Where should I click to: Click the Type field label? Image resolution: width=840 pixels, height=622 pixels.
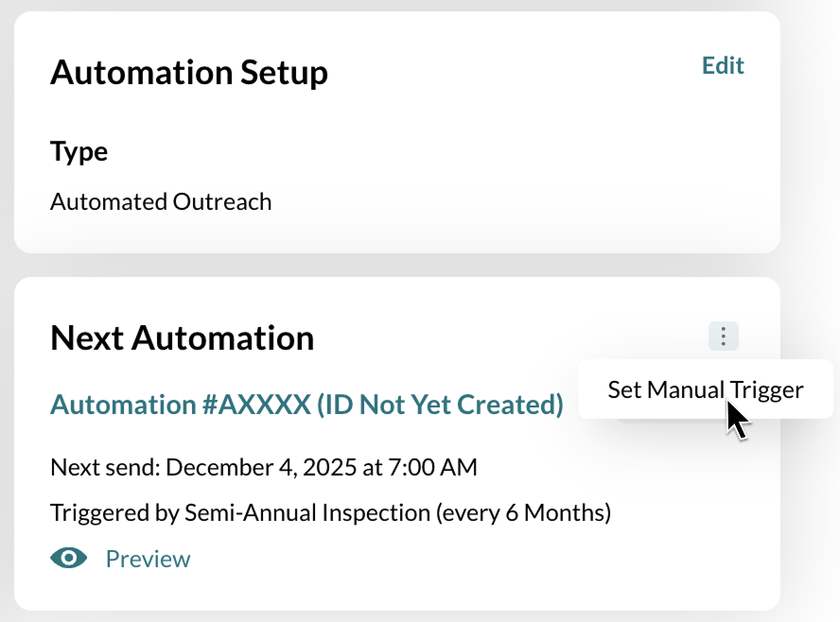tap(79, 151)
